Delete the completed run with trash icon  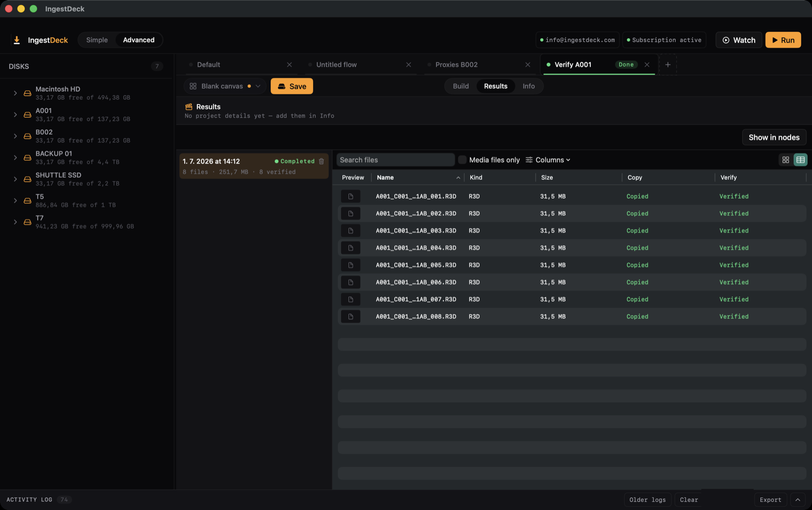[321, 161]
